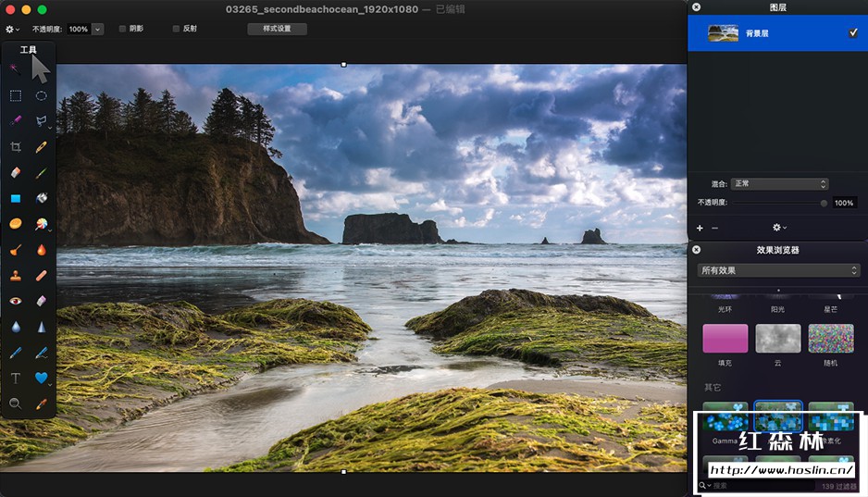868x497 pixels.
Task: Select the blue Gradient tool
Action: coord(16,198)
